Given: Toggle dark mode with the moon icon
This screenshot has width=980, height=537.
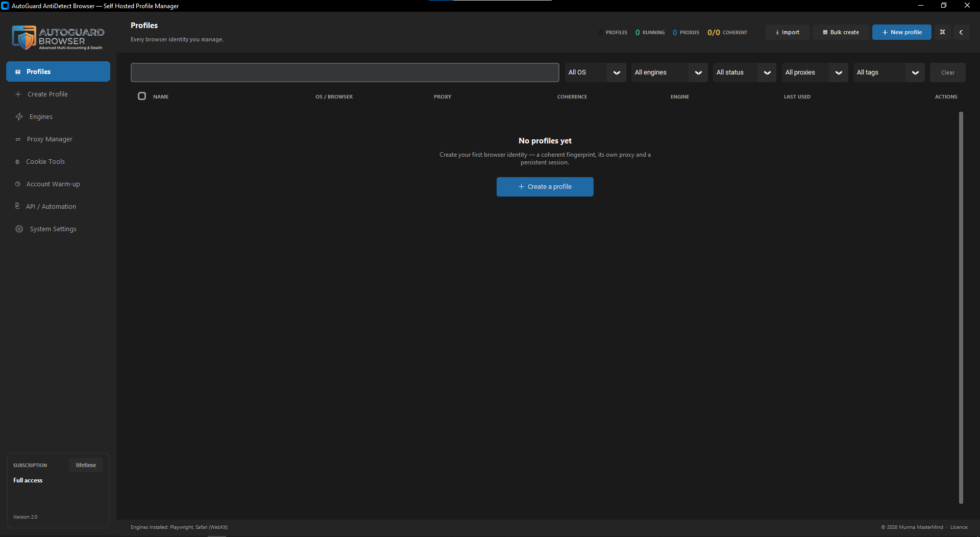Looking at the screenshot, I should pyautogui.click(x=962, y=32).
